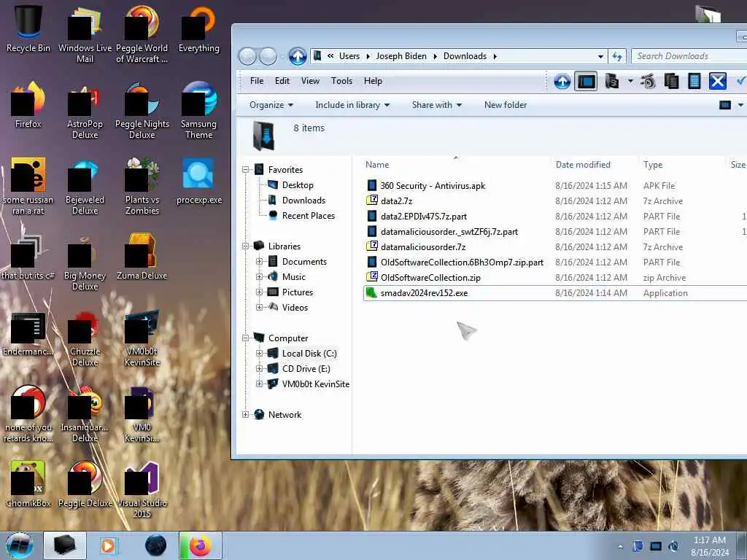Click the blue Up arrow next to address bar
The height and width of the screenshot is (560, 747).
(x=298, y=56)
